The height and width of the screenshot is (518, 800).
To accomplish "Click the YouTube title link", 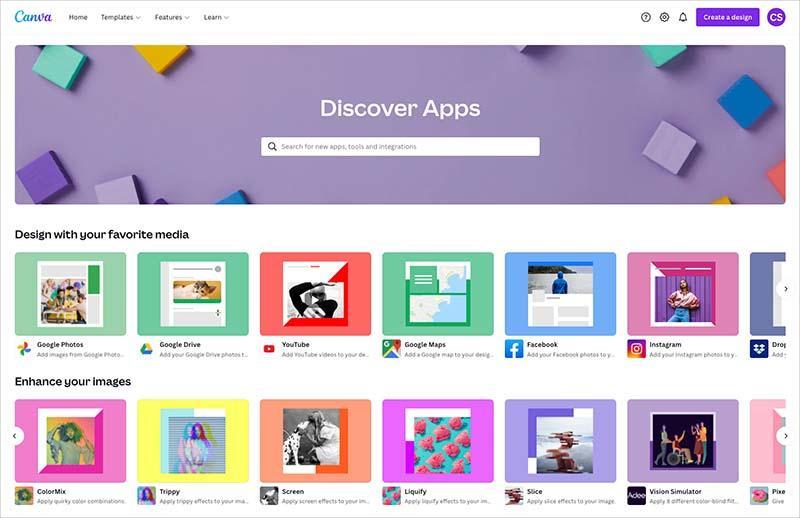I will [x=295, y=344].
